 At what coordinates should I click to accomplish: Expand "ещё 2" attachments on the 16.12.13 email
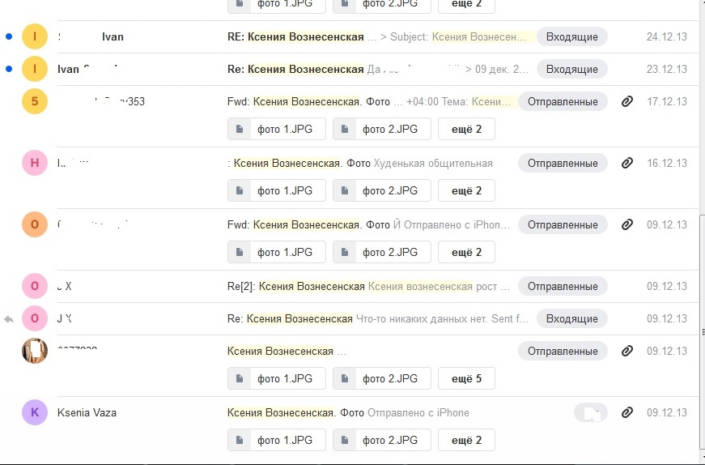click(x=466, y=191)
